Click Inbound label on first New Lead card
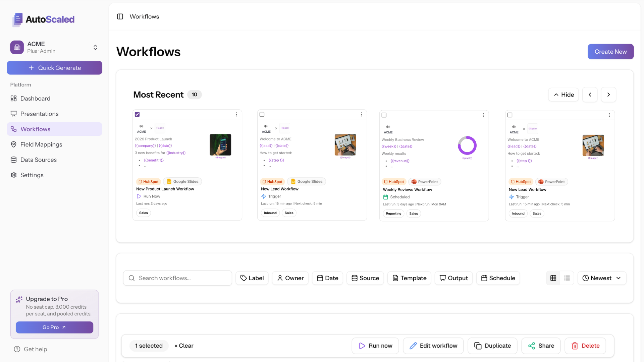The image size is (644, 362). point(270,213)
